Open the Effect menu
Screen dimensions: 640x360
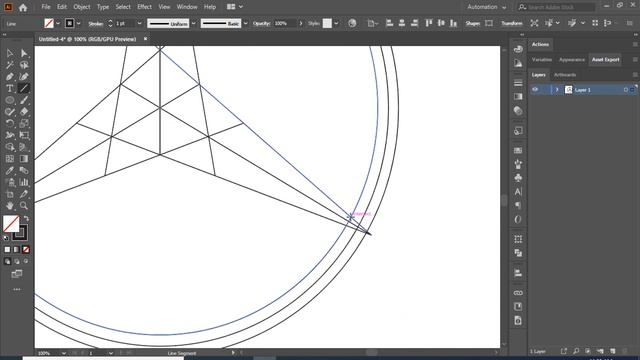tap(144, 7)
